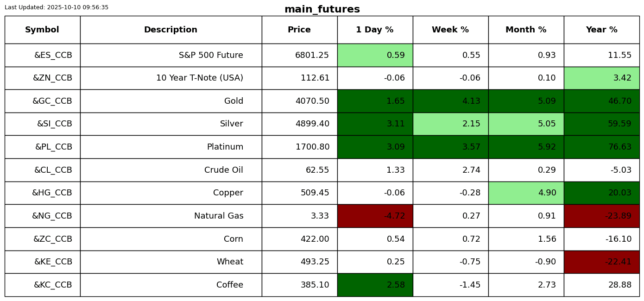Select the Week % column header
The image size is (644, 301).
click(x=450, y=30)
